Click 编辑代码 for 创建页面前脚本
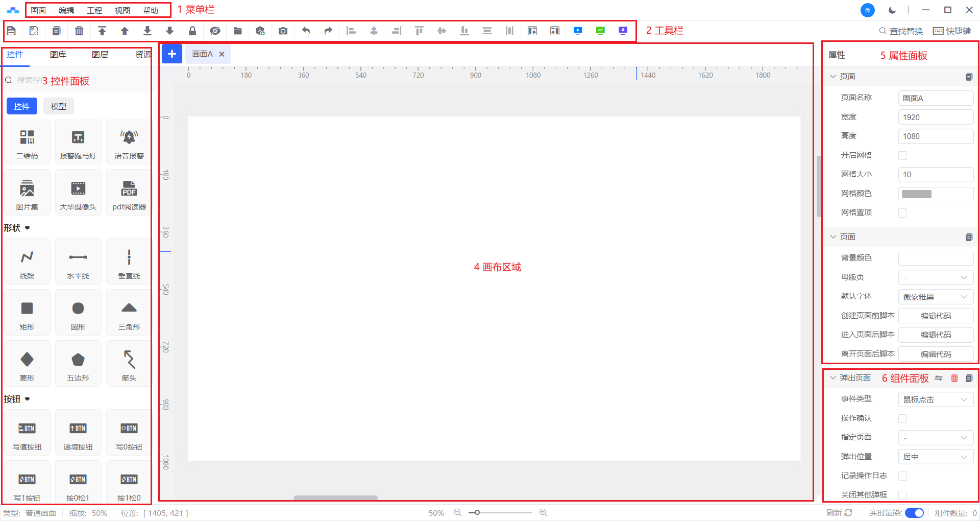Viewport: 980px width, 521px height. [x=935, y=316]
